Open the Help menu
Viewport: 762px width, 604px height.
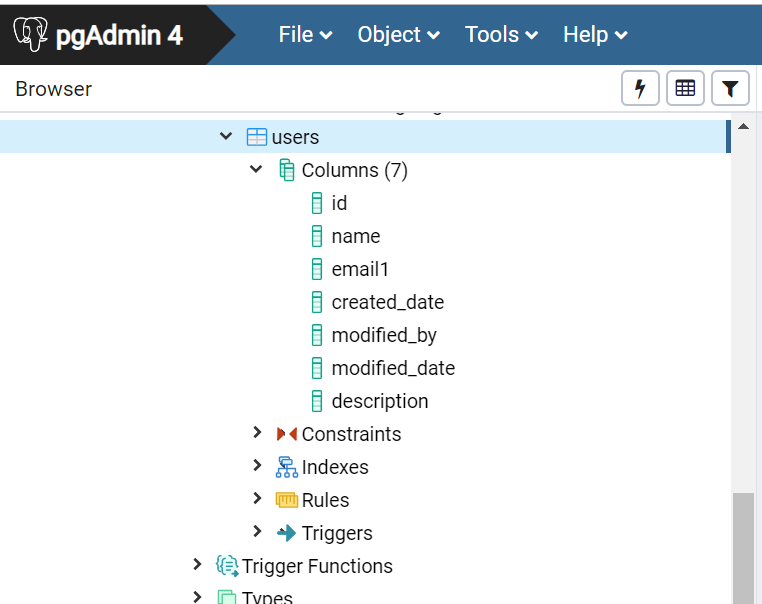click(595, 35)
